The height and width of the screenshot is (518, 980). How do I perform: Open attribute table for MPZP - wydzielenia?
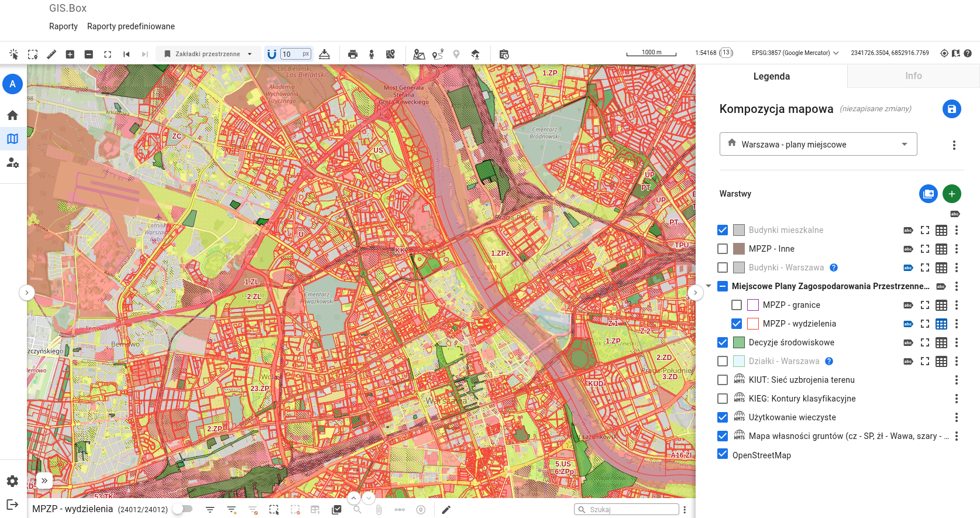pos(941,324)
